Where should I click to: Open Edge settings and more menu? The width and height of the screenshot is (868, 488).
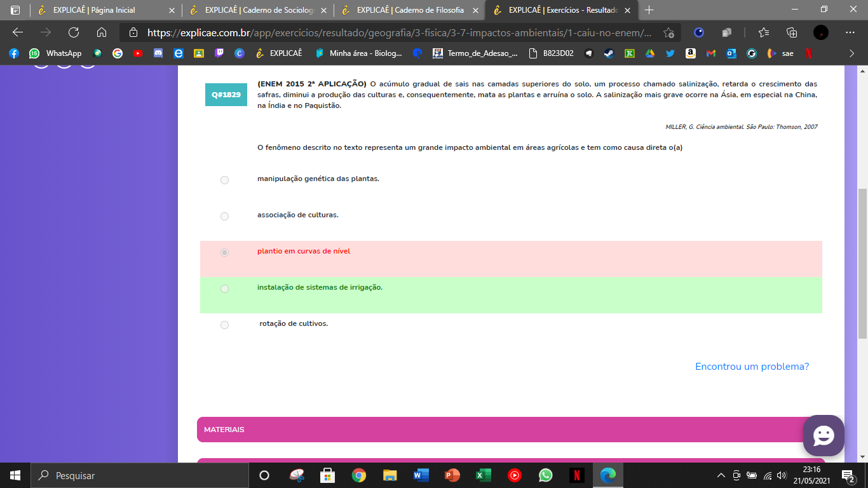850,32
